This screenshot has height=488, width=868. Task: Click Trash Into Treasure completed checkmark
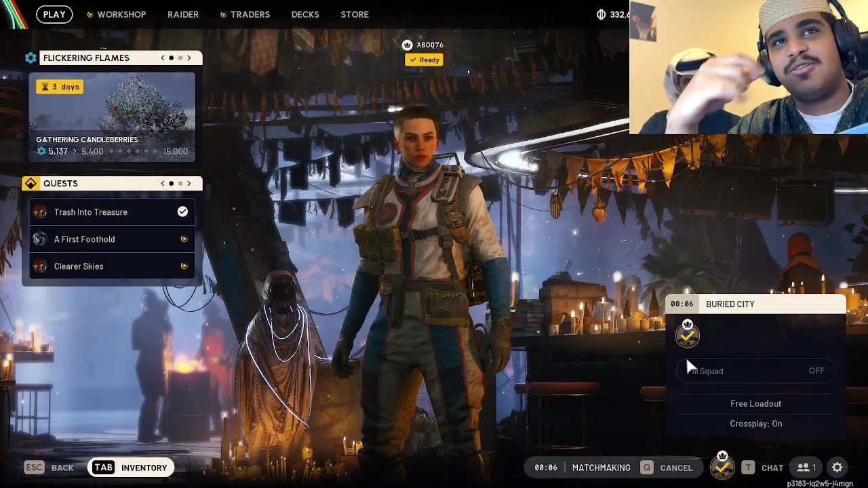click(x=182, y=212)
